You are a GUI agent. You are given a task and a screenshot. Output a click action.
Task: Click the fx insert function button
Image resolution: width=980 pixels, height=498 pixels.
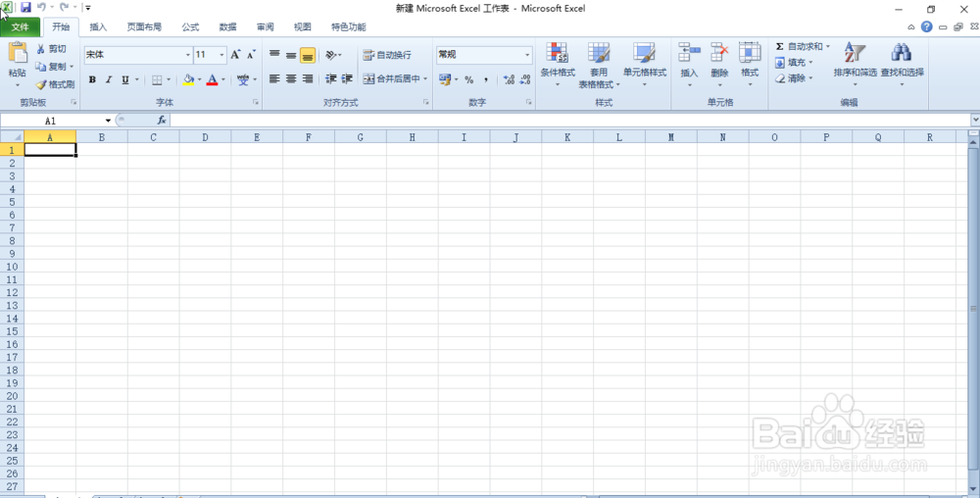tap(162, 120)
